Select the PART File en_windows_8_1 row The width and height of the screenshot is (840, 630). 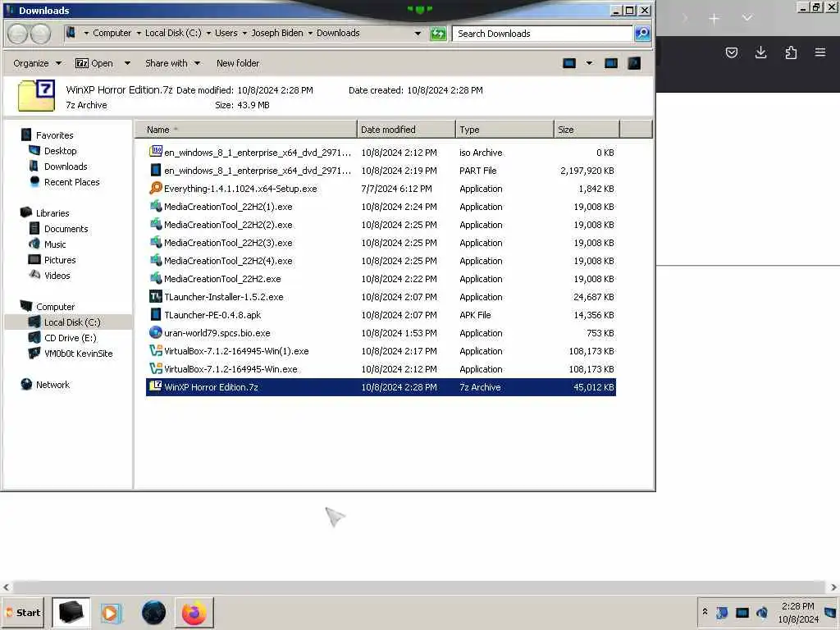click(381, 171)
